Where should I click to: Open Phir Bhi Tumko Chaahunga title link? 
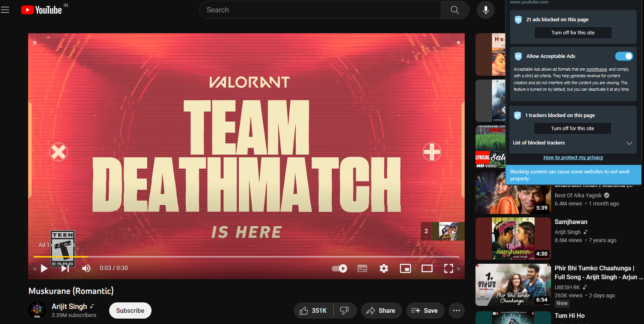click(598, 273)
